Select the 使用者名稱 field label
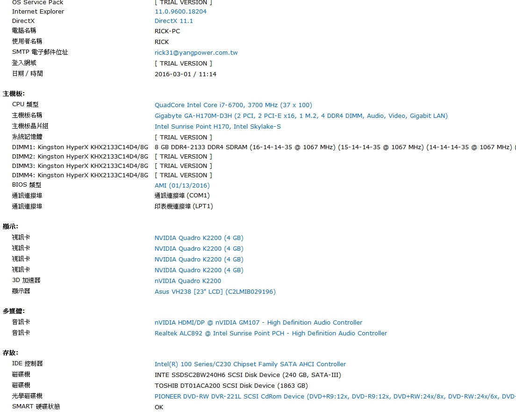This screenshot has height=420, width=516. pos(27,41)
